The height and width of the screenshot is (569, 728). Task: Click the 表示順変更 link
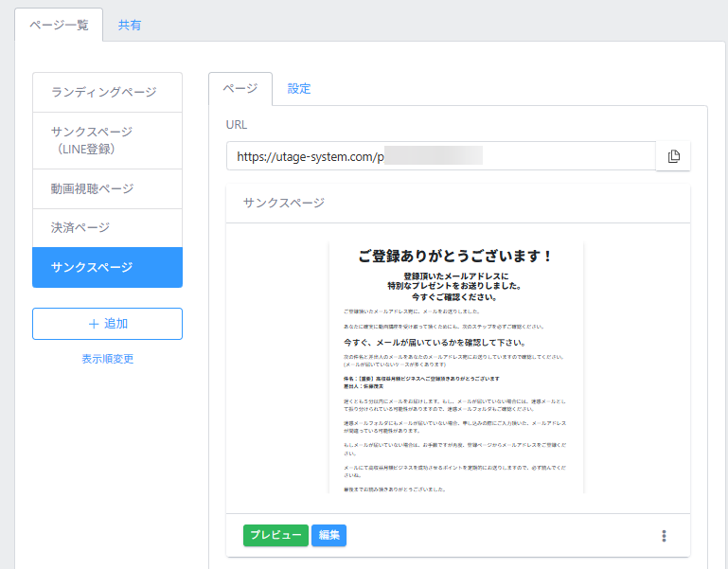(x=107, y=359)
